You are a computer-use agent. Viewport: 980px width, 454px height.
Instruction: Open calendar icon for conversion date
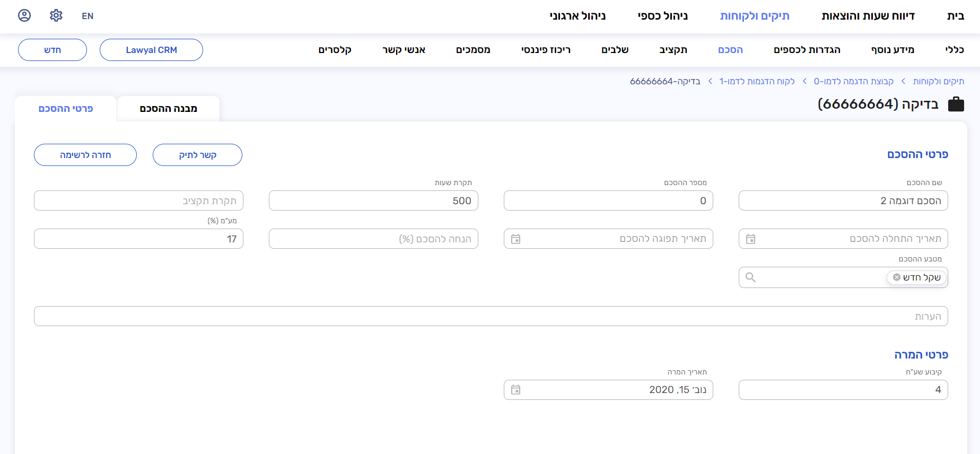[x=515, y=390]
